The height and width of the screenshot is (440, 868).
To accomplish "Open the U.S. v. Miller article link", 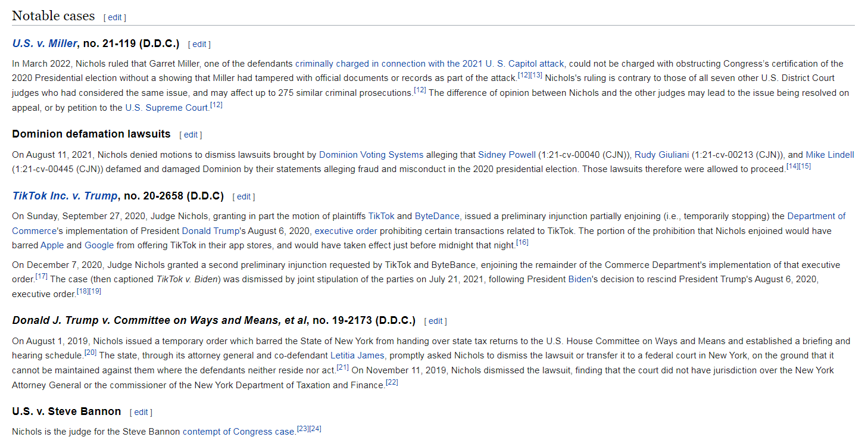I will click(x=44, y=43).
